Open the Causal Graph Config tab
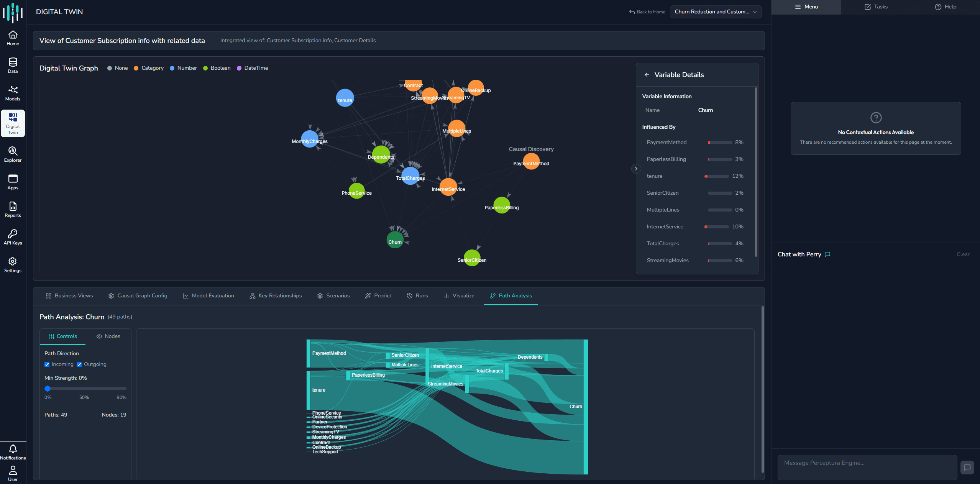 [138, 296]
